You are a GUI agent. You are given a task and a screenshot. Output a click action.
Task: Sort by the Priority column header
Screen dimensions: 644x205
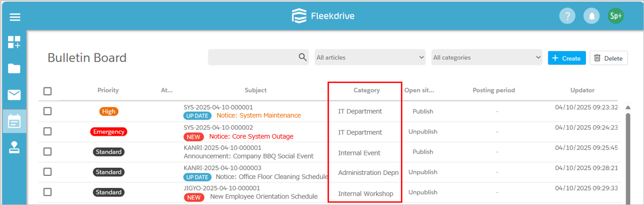[x=108, y=90]
